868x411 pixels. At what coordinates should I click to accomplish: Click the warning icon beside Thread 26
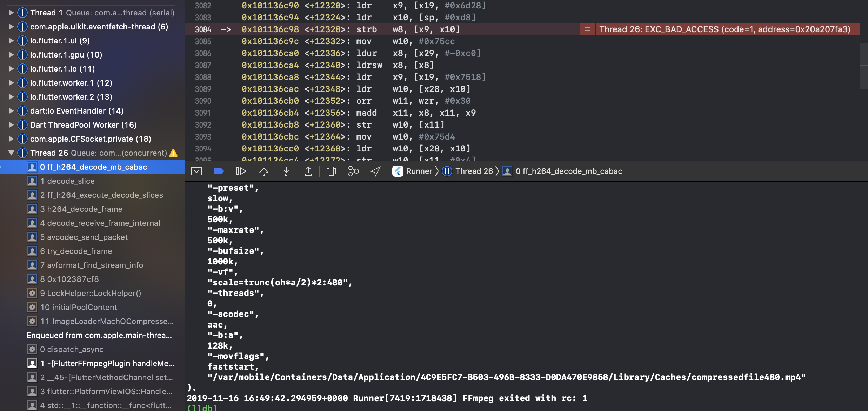click(x=173, y=153)
